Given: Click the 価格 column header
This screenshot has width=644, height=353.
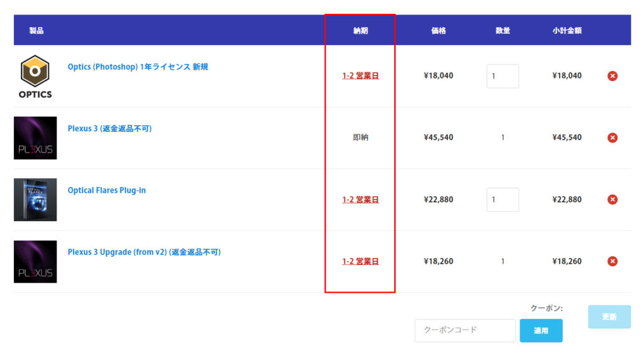Looking at the screenshot, I should point(438,30).
